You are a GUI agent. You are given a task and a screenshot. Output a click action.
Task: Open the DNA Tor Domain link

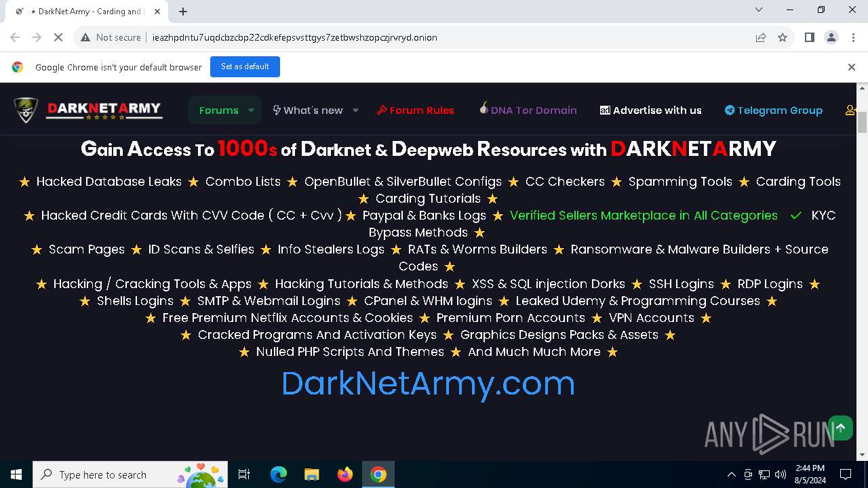(x=528, y=110)
